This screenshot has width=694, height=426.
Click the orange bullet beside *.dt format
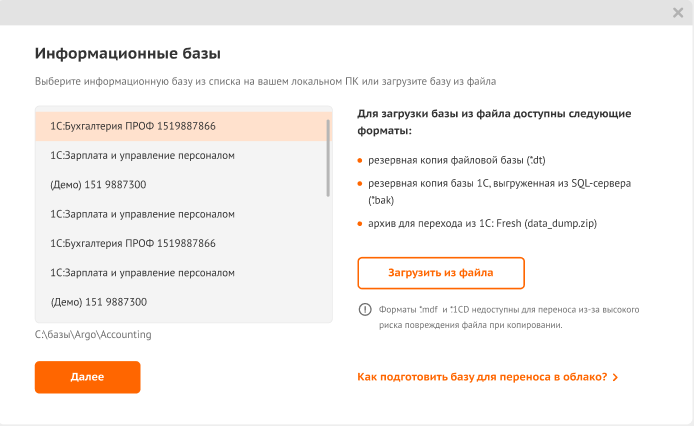(x=360, y=160)
